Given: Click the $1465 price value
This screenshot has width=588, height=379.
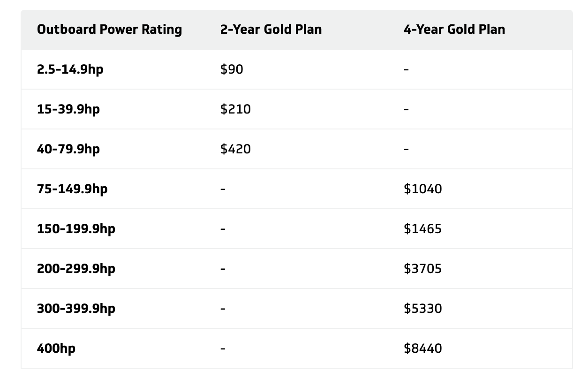Looking at the screenshot, I should click(422, 229).
